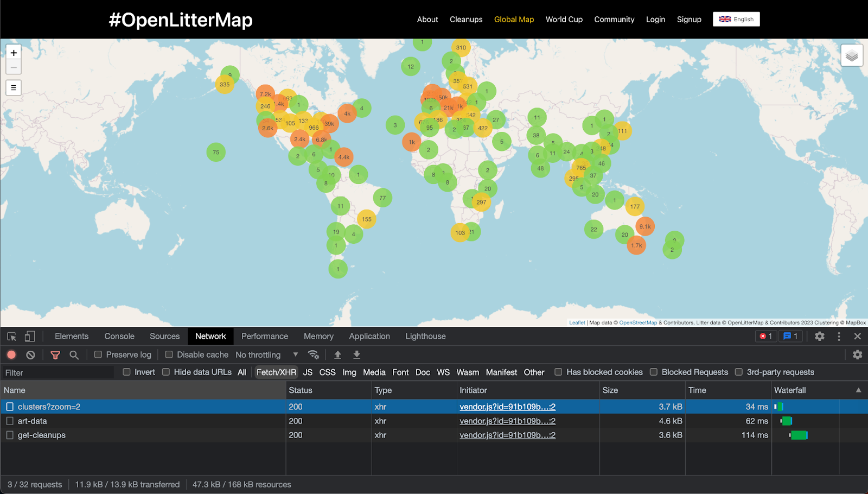Viewport: 868px width, 494px height.
Task: Open the No throttling dropdown
Action: tap(266, 355)
